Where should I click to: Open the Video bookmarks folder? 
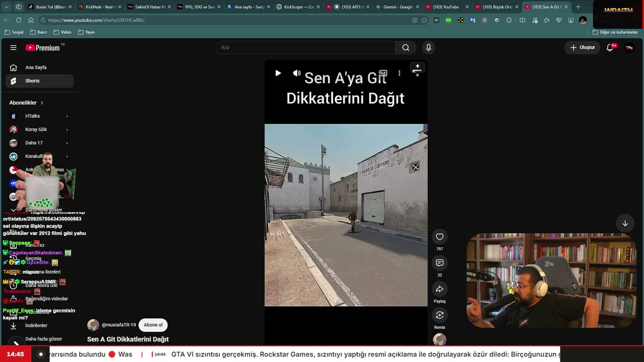pyautogui.click(x=62, y=32)
